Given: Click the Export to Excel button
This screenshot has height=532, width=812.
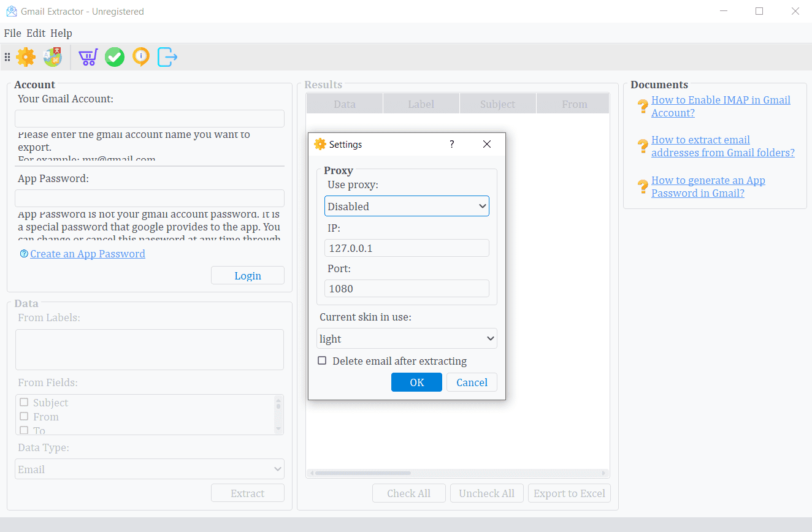Looking at the screenshot, I should pyautogui.click(x=569, y=493).
